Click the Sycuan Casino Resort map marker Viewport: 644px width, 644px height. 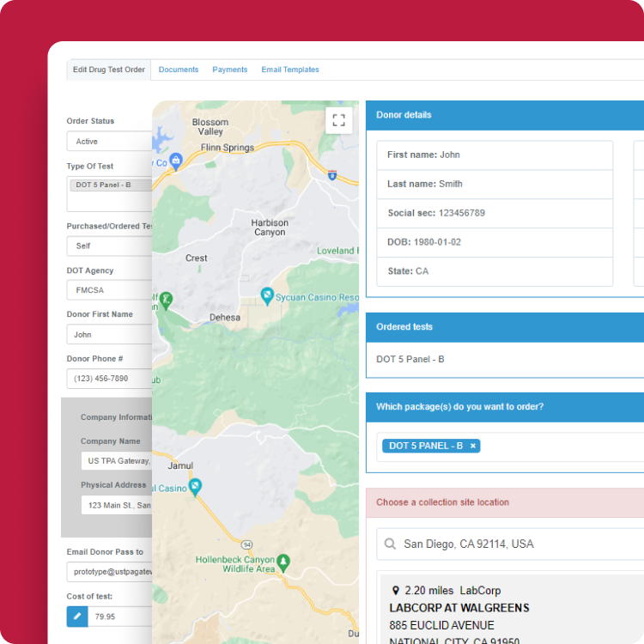tap(267, 295)
